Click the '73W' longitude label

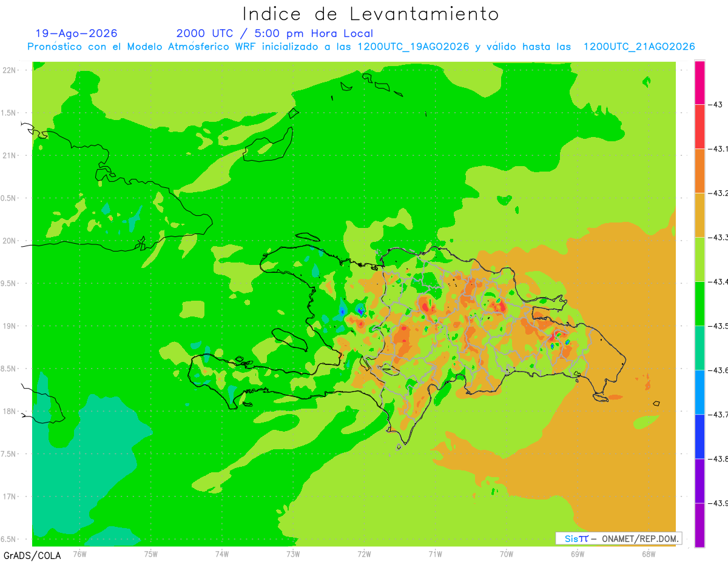click(x=293, y=554)
